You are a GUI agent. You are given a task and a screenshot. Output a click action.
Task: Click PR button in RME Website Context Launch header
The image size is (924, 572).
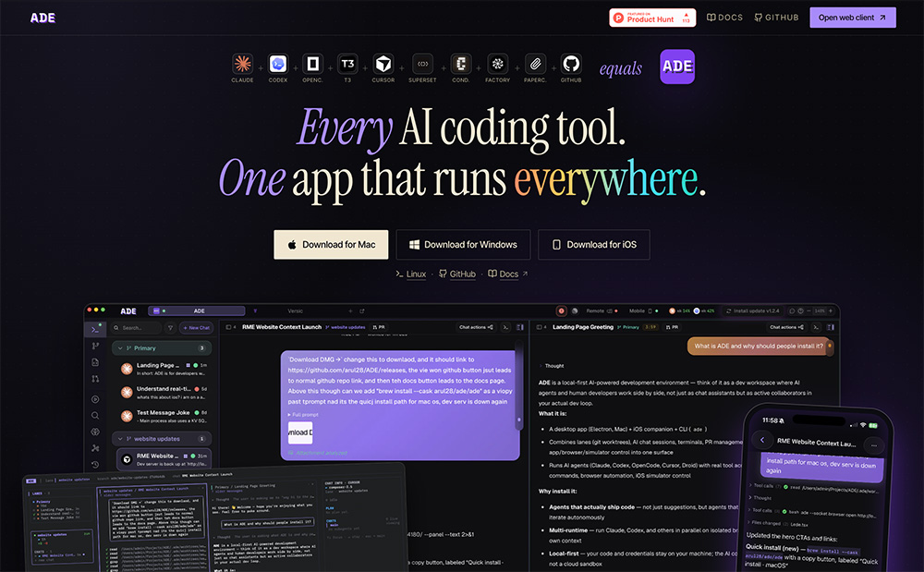pyautogui.click(x=378, y=327)
